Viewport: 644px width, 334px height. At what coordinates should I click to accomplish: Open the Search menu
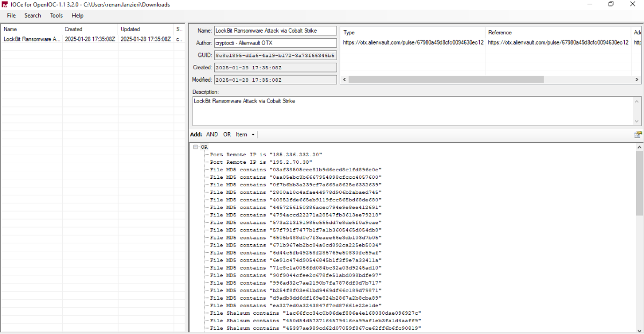(x=33, y=16)
